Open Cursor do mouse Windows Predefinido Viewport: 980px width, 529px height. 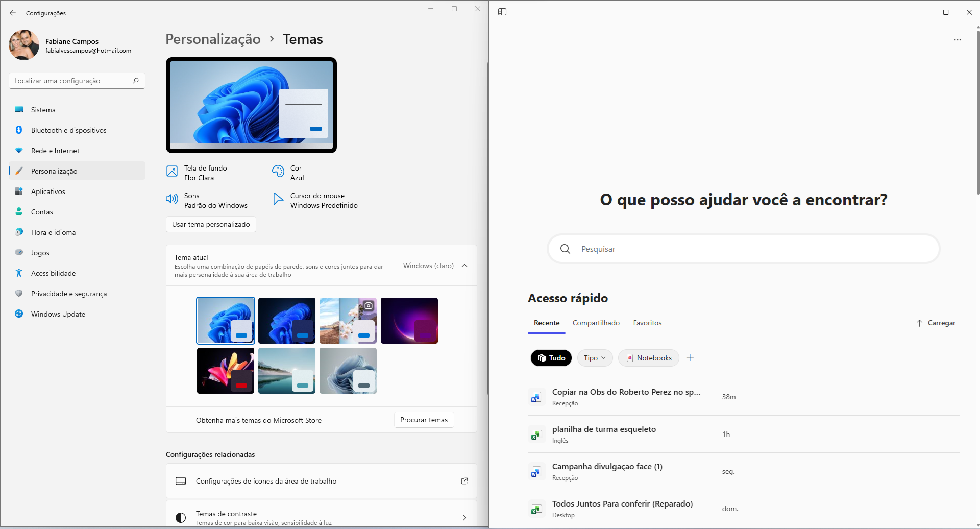(315, 200)
